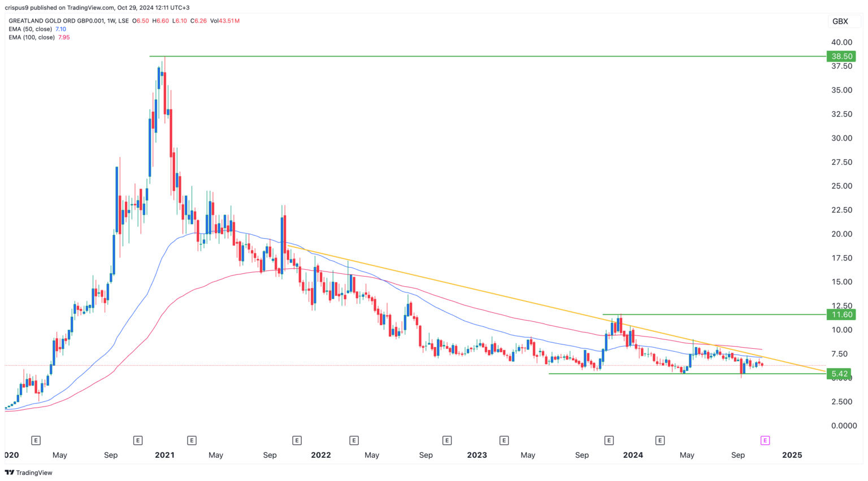
Task: Click the green 38.50 price label
Action: pyautogui.click(x=841, y=56)
